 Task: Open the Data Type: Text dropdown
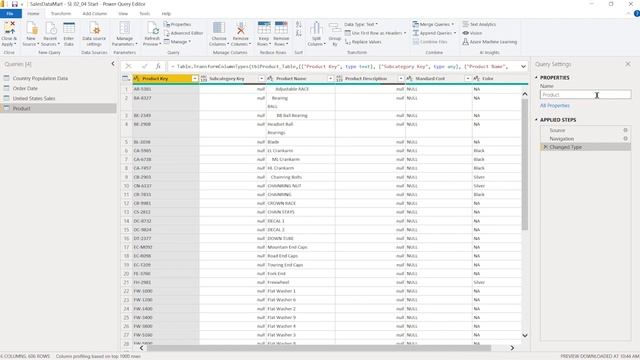pos(361,24)
